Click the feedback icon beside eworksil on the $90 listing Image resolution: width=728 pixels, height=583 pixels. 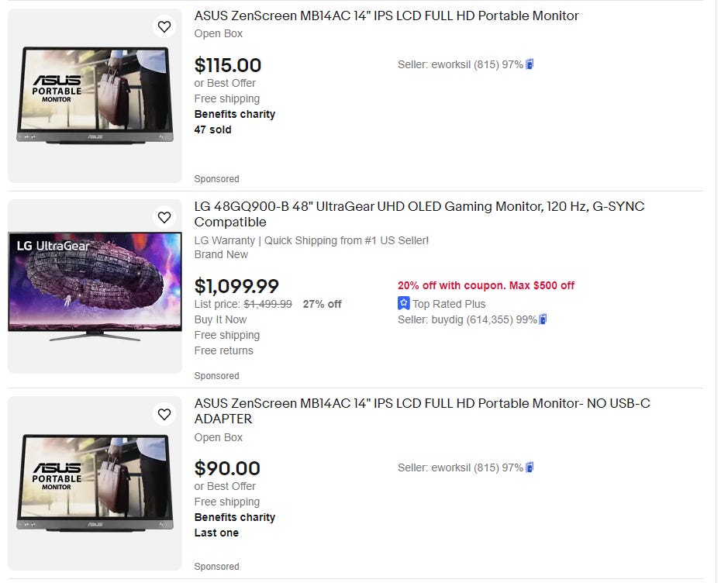click(x=529, y=467)
